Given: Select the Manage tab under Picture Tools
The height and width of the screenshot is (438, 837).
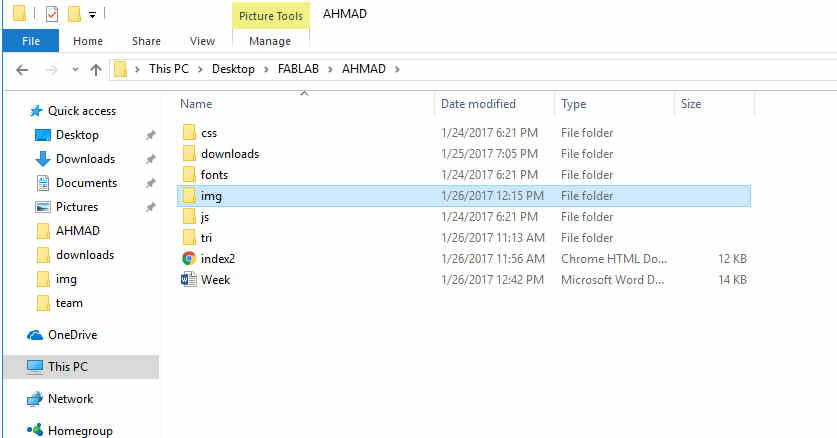Looking at the screenshot, I should coord(270,41).
